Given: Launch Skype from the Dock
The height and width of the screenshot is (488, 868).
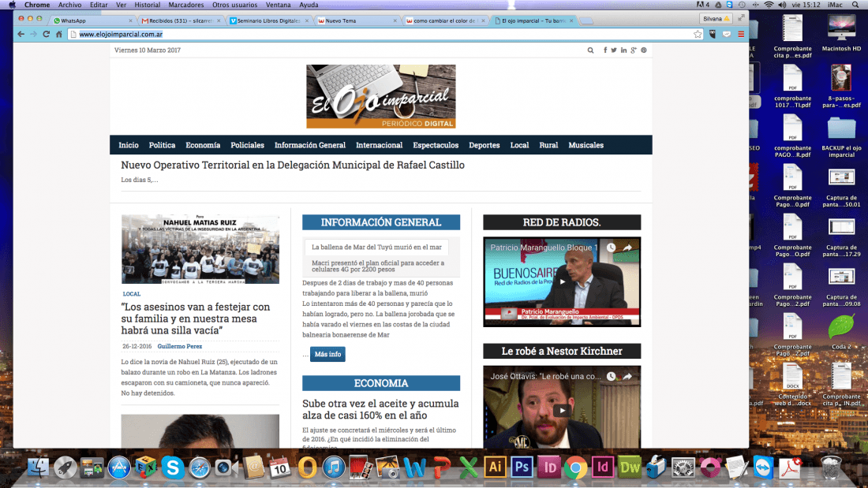Looking at the screenshot, I should click(173, 468).
